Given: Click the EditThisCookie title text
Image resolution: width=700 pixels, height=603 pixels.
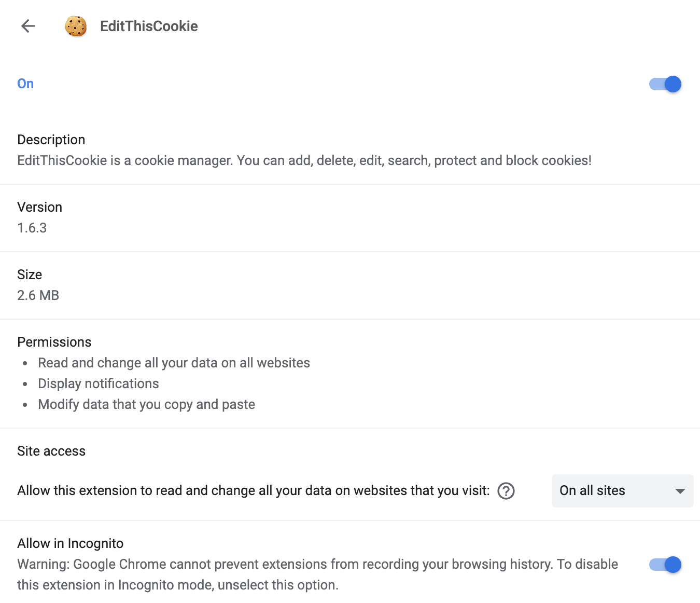Looking at the screenshot, I should (149, 26).
